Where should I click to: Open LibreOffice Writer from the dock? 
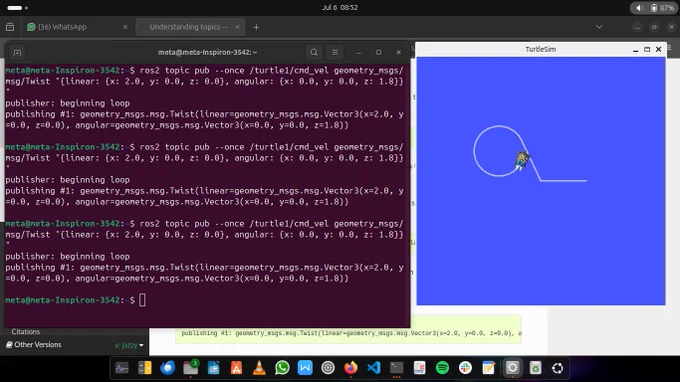pyautogui.click(x=213, y=368)
